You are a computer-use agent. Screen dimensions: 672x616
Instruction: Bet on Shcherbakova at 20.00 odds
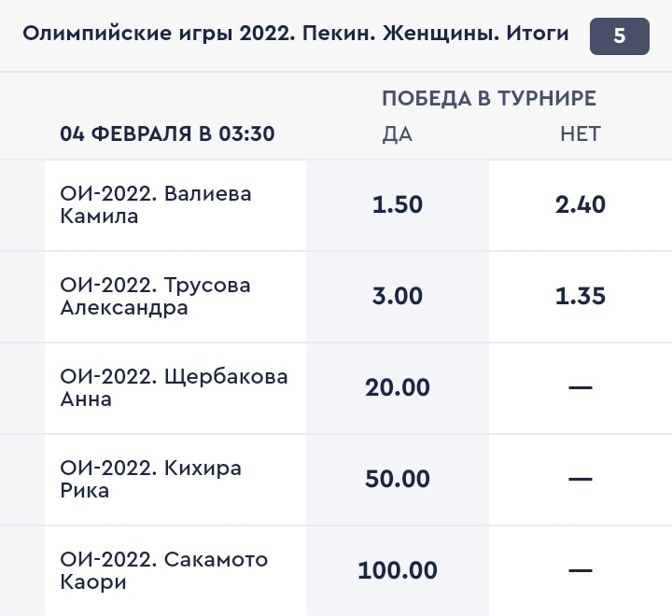tap(397, 387)
